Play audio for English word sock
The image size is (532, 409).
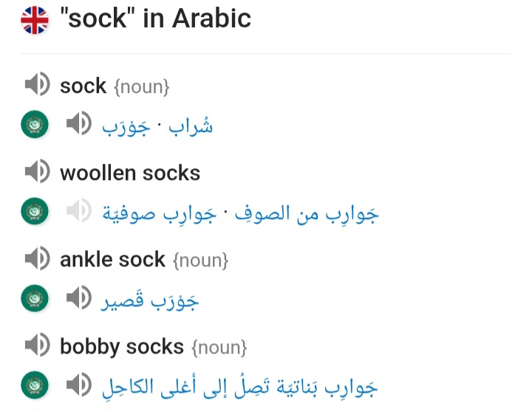(x=38, y=84)
